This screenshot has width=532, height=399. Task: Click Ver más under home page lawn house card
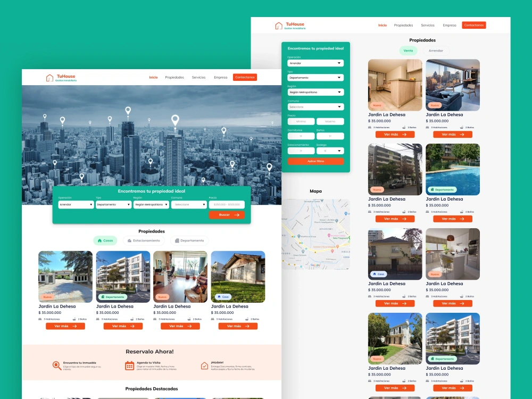238,326
